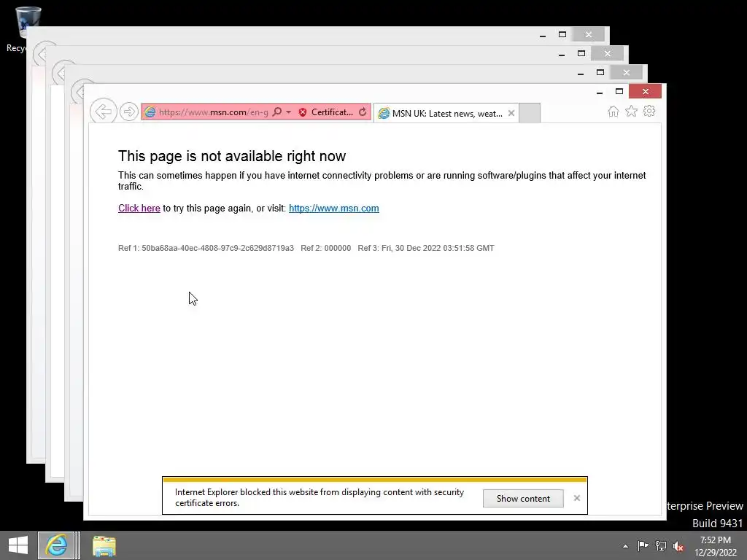Go to the Home page icon
Viewport: 747px width, 560px height.
pyautogui.click(x=613, y=112)
